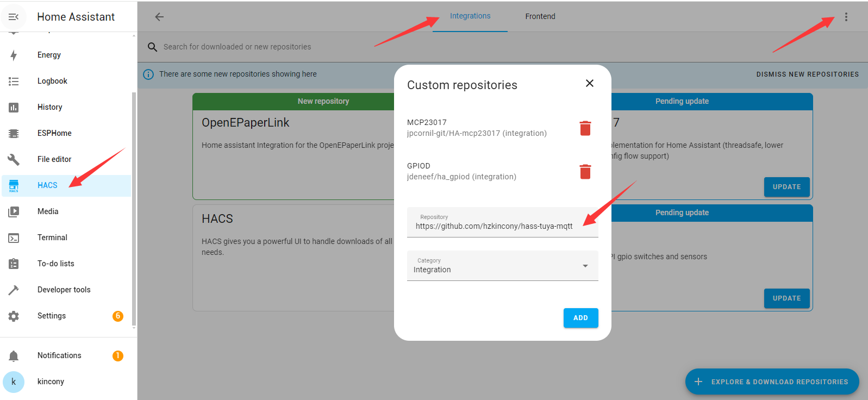Open the Category dropdown

point(503,266)
